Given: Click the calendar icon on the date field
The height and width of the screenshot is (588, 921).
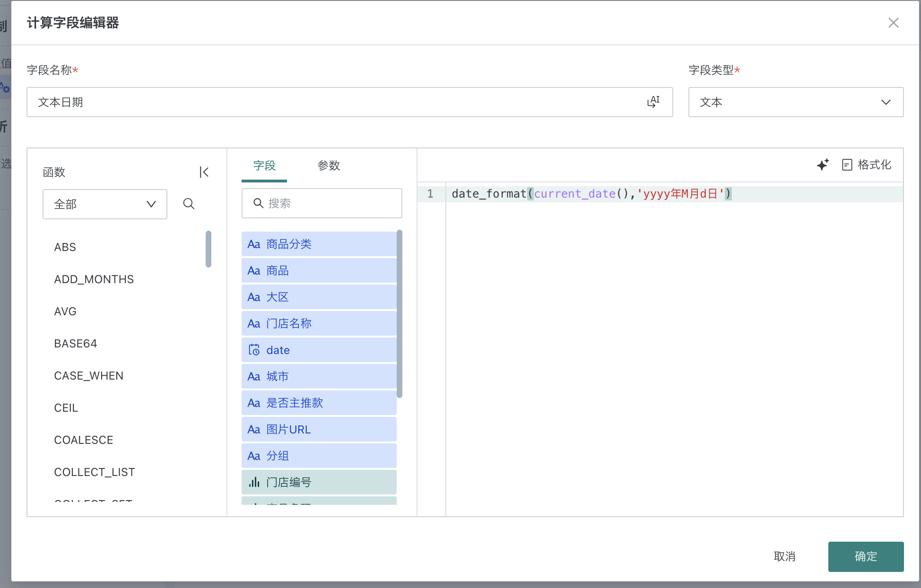Looking at the screenshot, I should (254, 350).
